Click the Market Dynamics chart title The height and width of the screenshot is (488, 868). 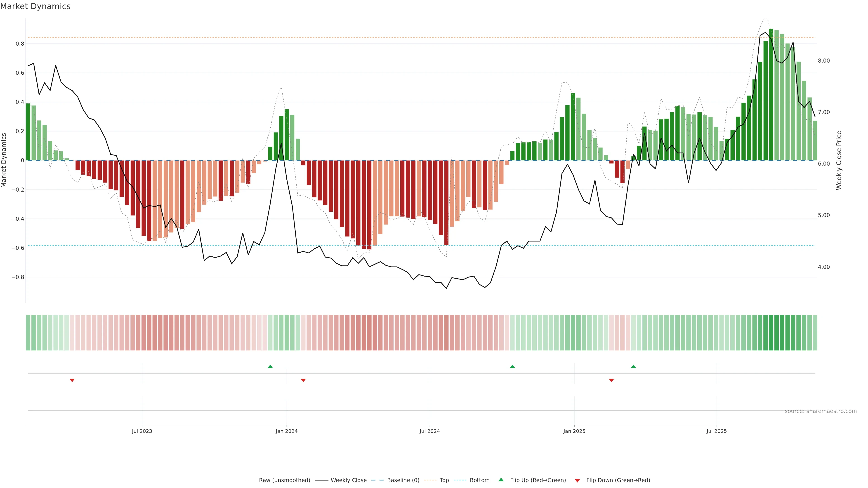pyautogui.click(x=35, y=6)
